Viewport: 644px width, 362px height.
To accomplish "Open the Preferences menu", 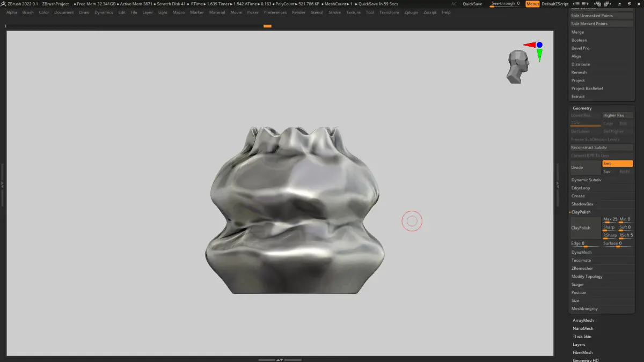I will click(275, 12).
